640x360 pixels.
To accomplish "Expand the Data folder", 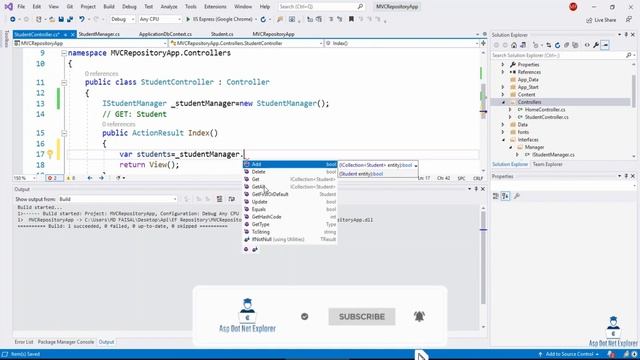I will pos(503,124).
